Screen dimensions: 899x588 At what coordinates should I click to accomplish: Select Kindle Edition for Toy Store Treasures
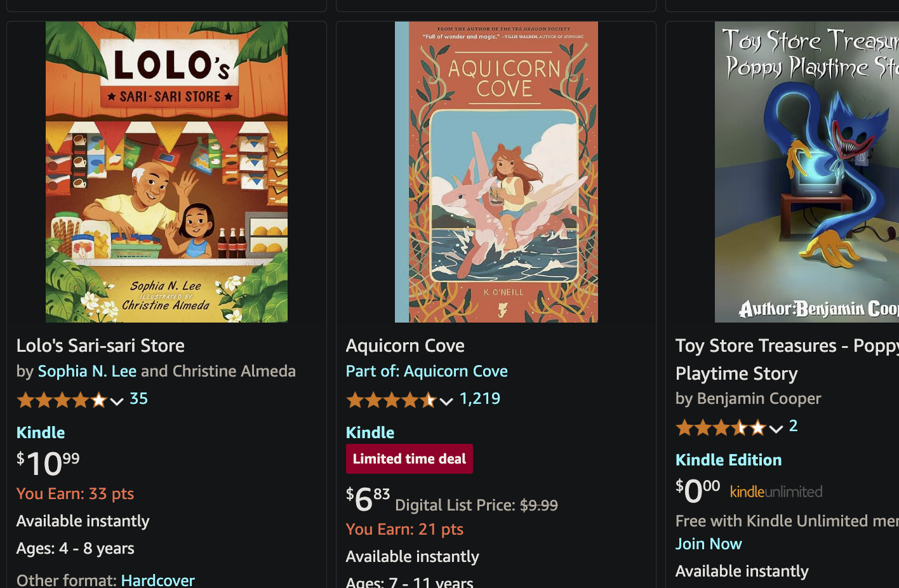tap(728, 460)
